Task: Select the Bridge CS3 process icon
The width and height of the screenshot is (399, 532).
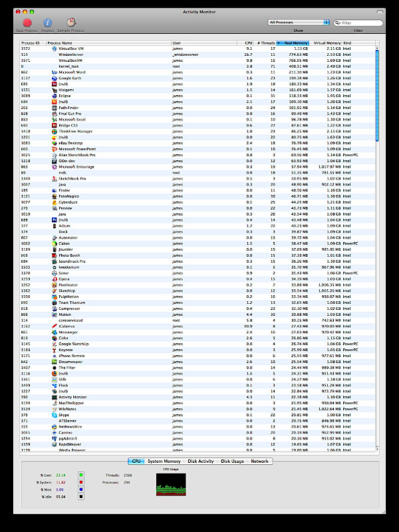Action: (55, 125)
